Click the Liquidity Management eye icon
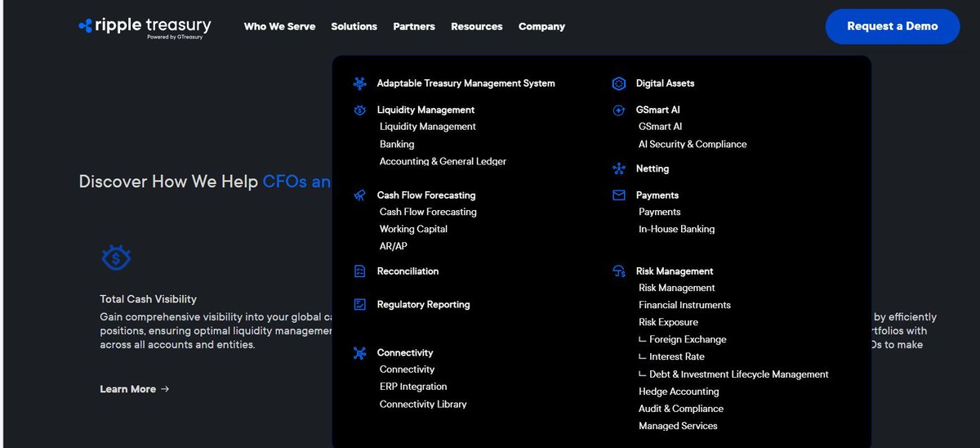Screen dimensions: 980x448 pos(359,110)
